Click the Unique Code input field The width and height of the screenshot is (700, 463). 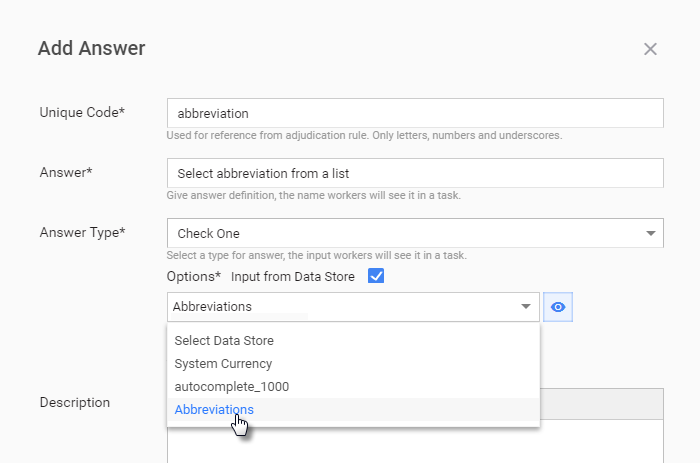tap(415, 113)
